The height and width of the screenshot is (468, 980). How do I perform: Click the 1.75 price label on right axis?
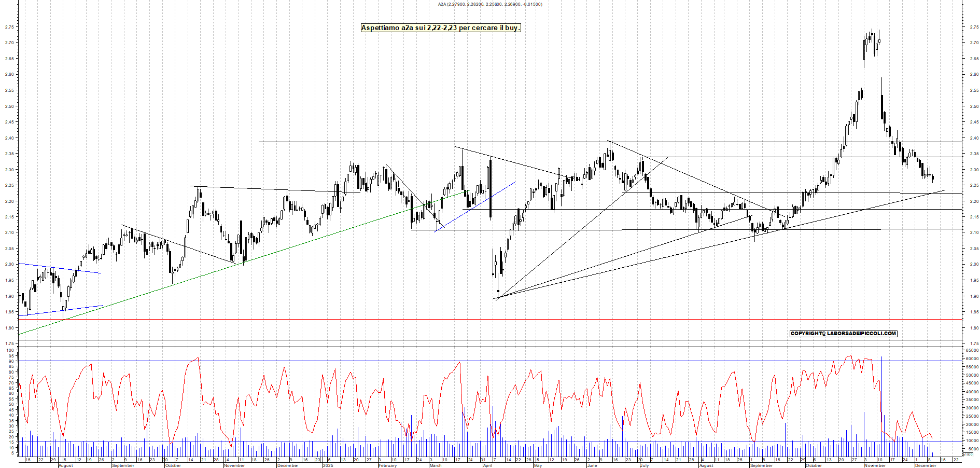pos(974,343)
